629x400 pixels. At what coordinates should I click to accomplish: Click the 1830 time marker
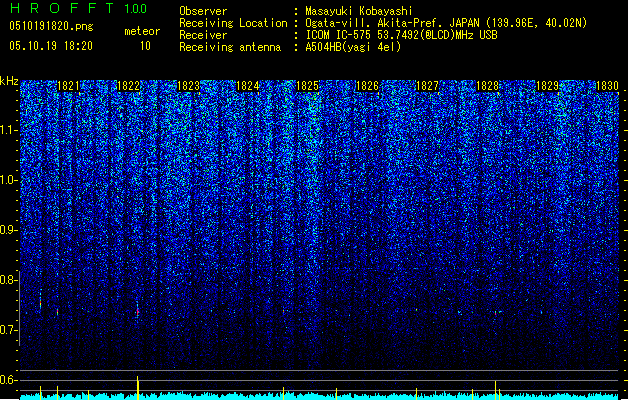coord(607,86)
